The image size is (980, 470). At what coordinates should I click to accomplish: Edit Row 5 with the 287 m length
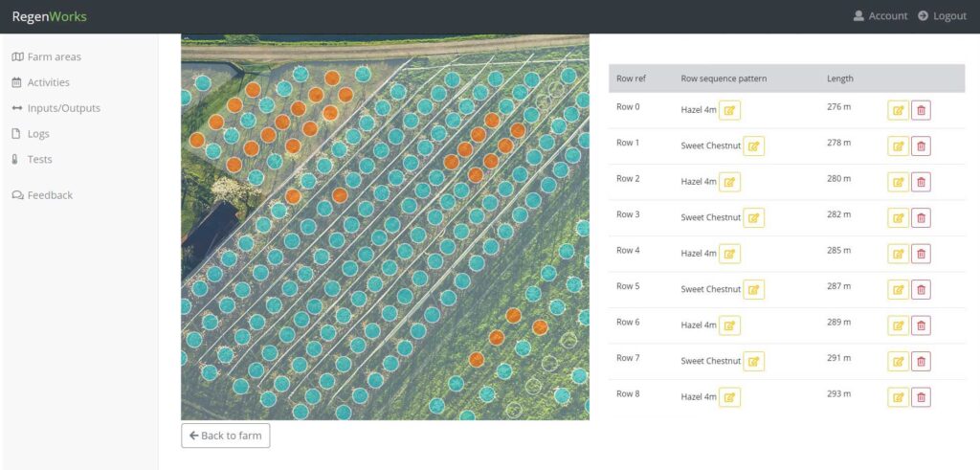click(x=898, y=289)
